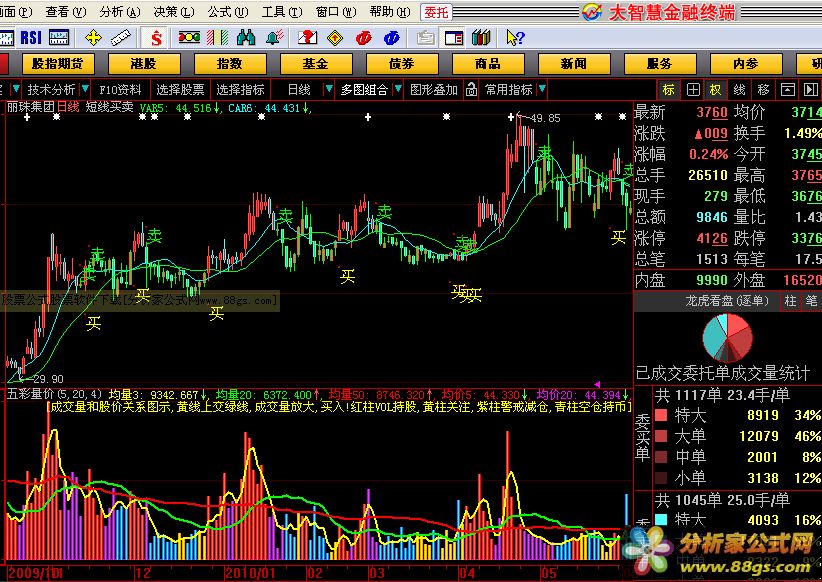
Task: Expand the dropdown arrow after 技术分析
Action: pyautogui.click(x=85, y=89)
